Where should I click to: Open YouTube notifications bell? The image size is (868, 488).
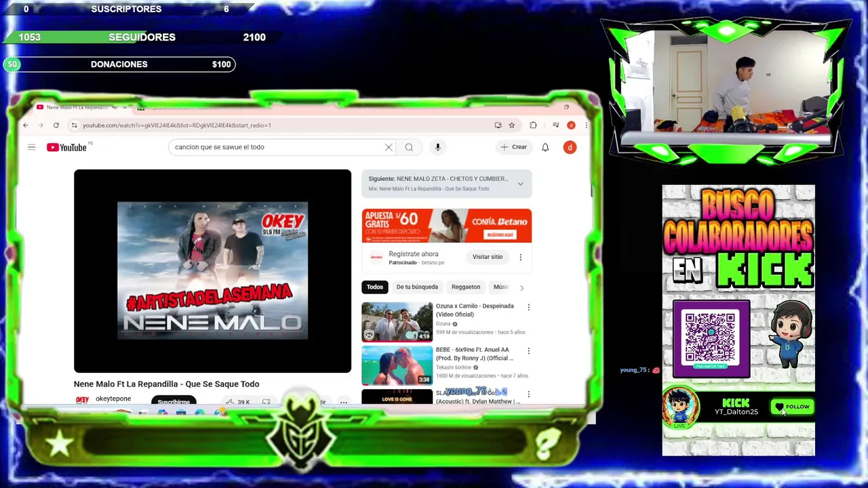pyautogui.click(x=545, y=147)
